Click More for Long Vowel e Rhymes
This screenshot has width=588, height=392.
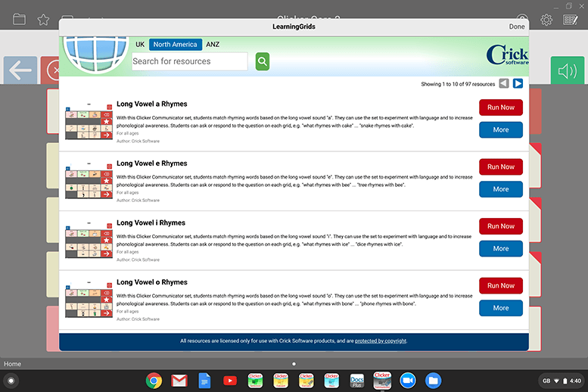pos(500,189)
